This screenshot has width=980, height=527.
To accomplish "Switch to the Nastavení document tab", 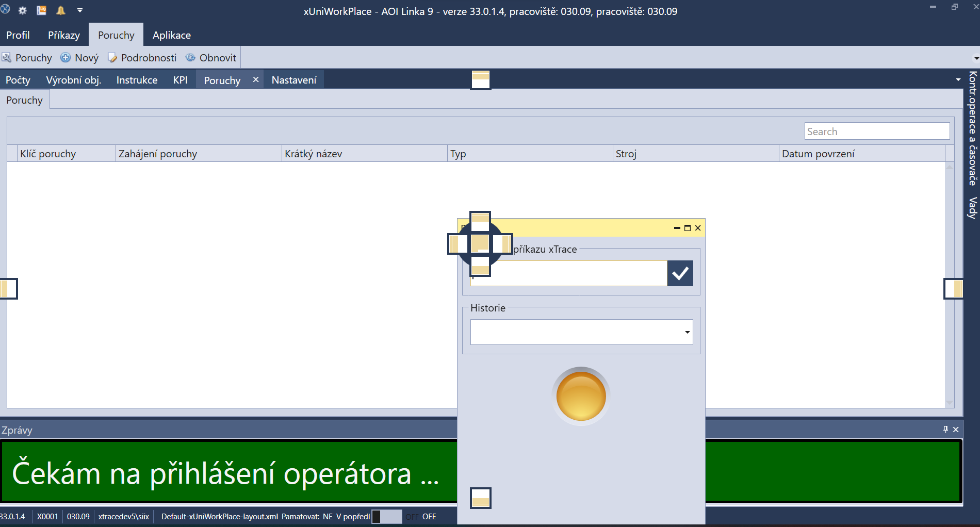I will point(294,80).
